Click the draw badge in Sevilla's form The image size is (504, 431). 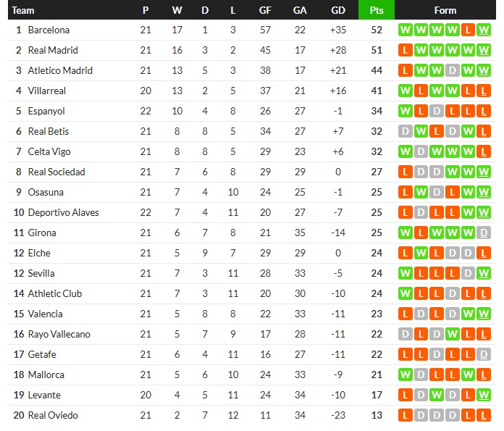pyautogui.click(x=469, y=274)
